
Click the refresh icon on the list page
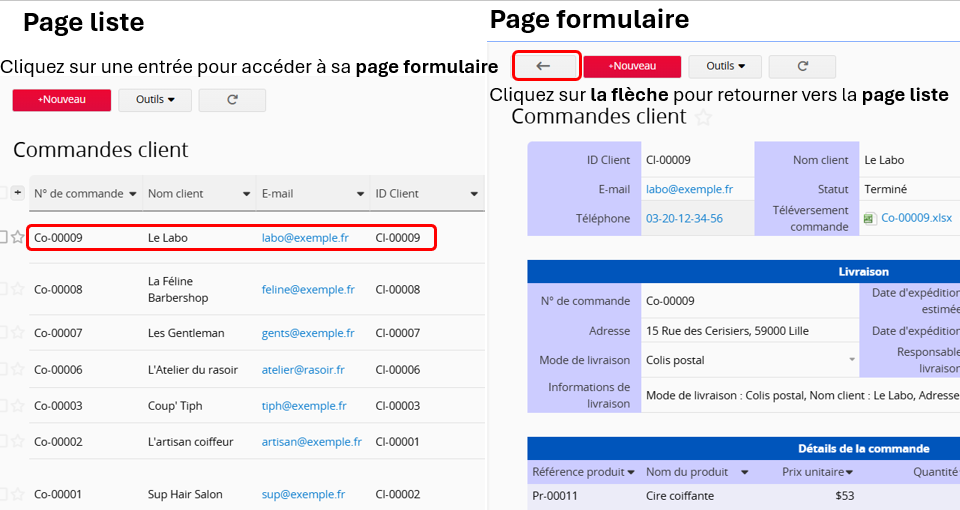(x=232, y=100)
